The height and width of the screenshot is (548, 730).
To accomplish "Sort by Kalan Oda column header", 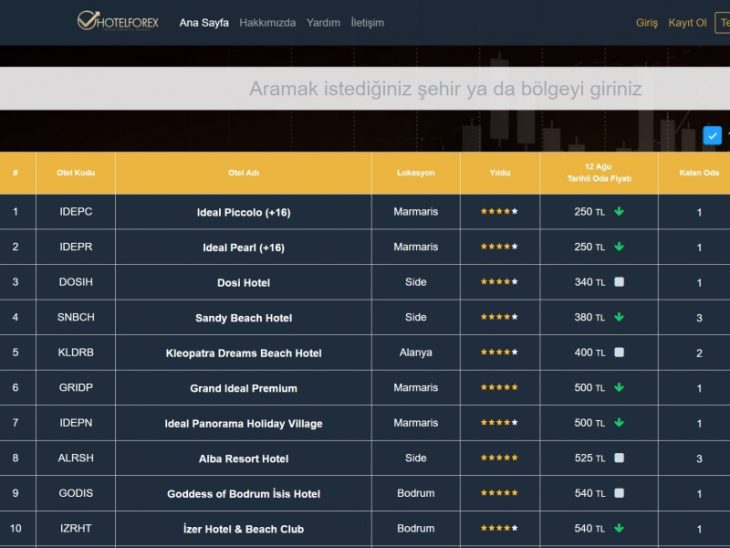I will coord(698,173).
